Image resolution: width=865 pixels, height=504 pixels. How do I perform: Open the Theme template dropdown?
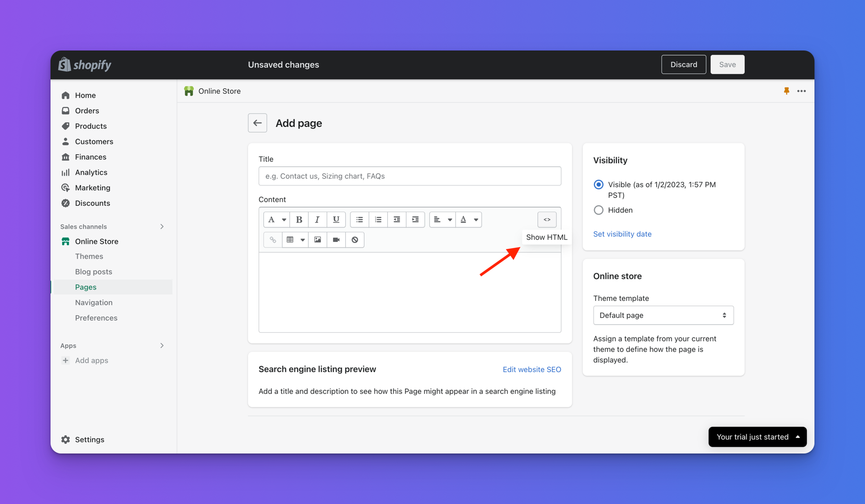click(663, 315)
